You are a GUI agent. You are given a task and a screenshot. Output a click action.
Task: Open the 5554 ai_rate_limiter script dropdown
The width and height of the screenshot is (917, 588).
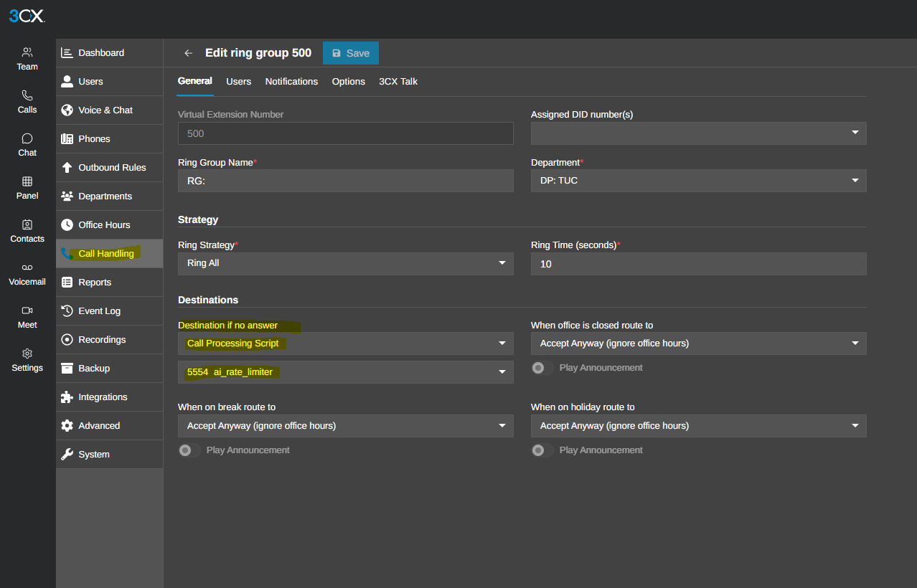pyautogui.click(x=345, y=372)
